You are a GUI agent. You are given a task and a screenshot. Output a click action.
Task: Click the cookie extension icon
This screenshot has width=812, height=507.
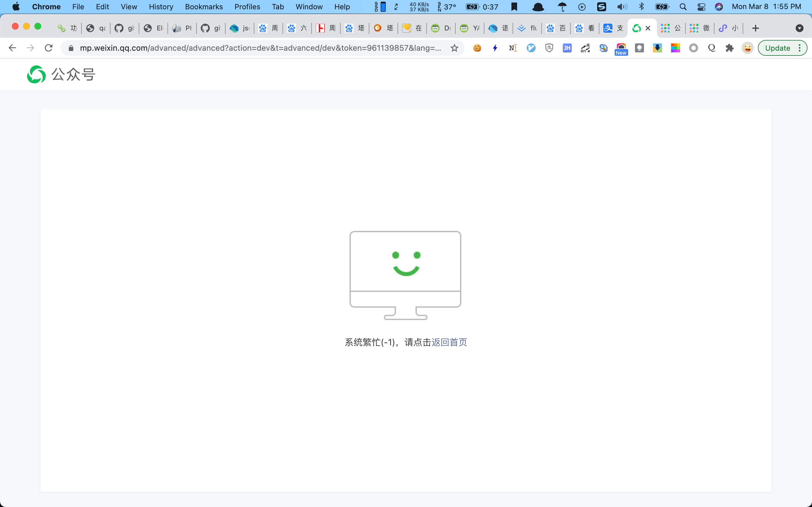coord(477,48)
